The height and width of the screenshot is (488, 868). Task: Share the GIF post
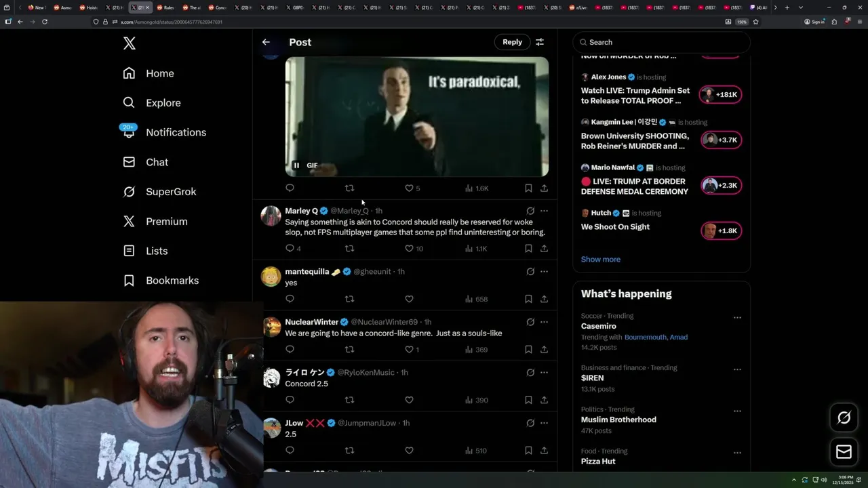pos(544,188)
